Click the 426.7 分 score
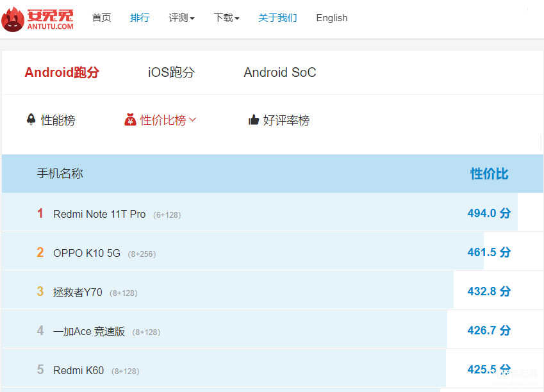Viewport: 544px width, 392px height. [x=489, y=331]
